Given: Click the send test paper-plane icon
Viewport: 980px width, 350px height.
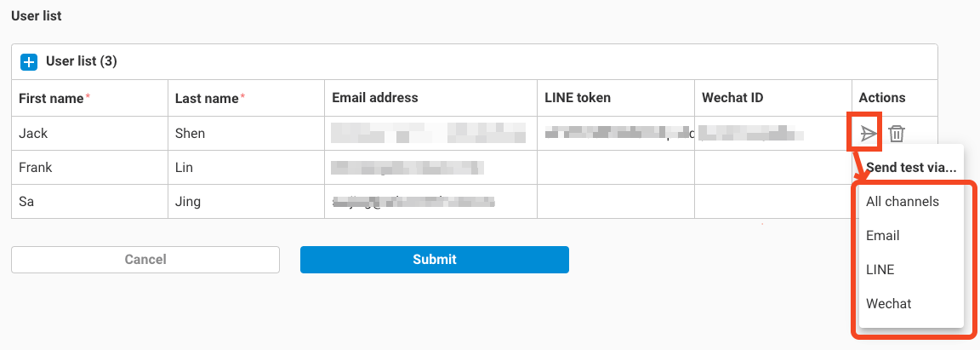Looking at the screenshot, I should (868, 134).
